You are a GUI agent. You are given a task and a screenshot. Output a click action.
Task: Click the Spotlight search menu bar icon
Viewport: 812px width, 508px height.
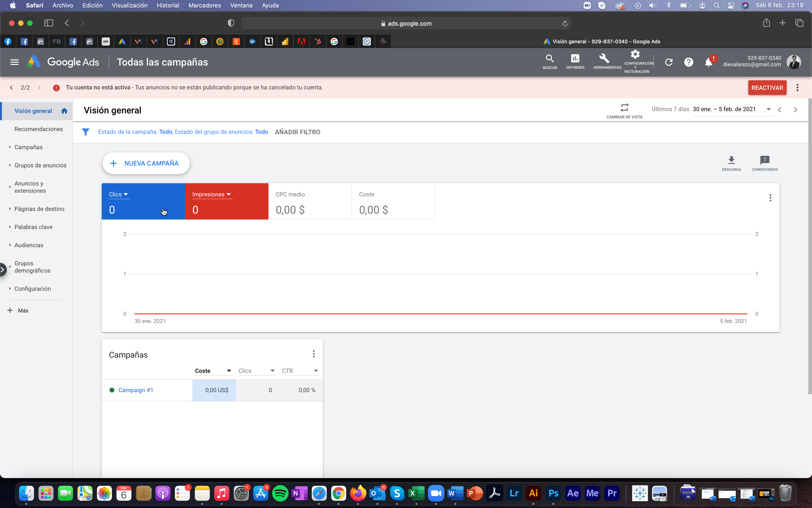point(716,5)
